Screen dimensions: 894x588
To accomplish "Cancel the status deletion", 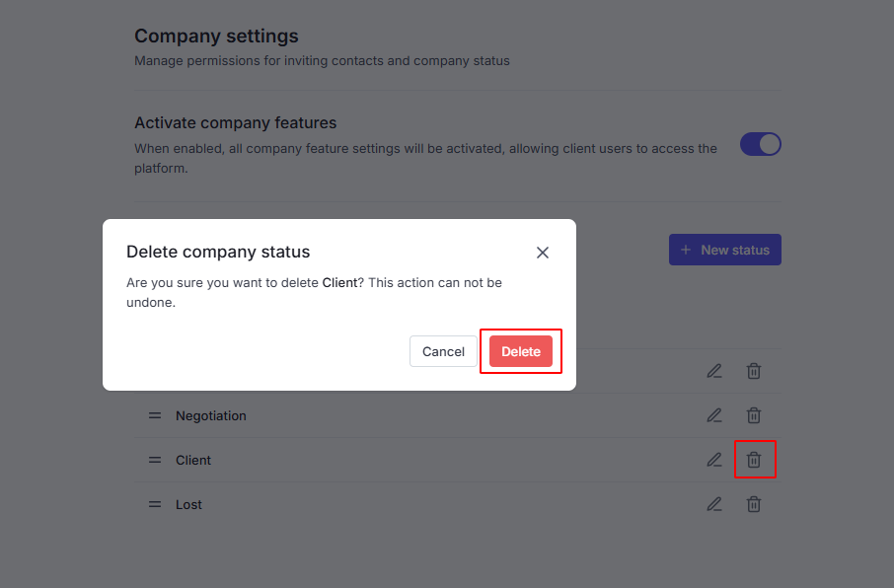I will pos(443,351).
